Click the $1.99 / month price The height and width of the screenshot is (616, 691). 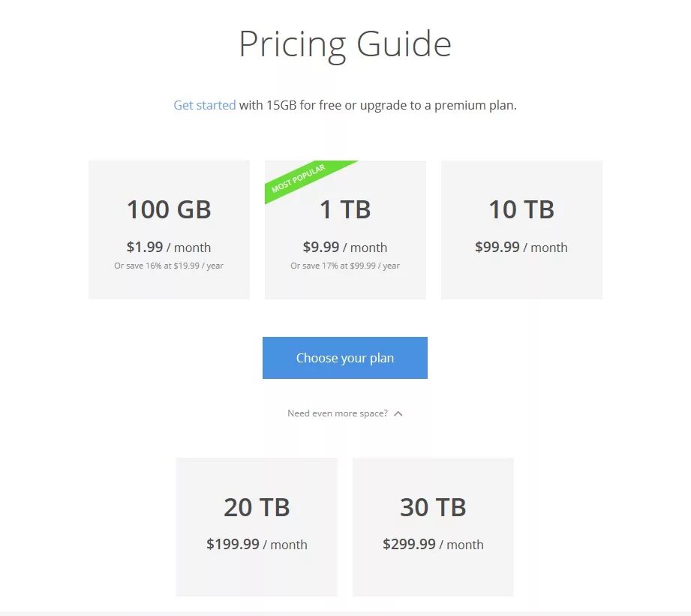click(169, 248)
